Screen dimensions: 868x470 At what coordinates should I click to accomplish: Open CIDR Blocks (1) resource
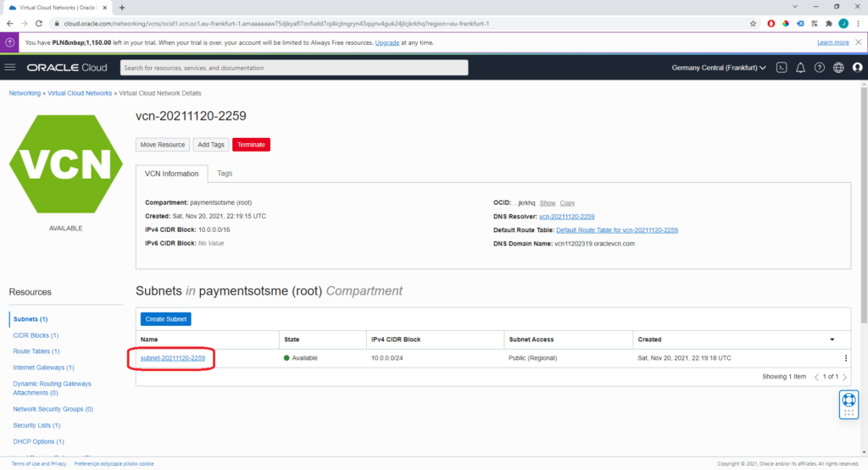(x=36, y=335)
